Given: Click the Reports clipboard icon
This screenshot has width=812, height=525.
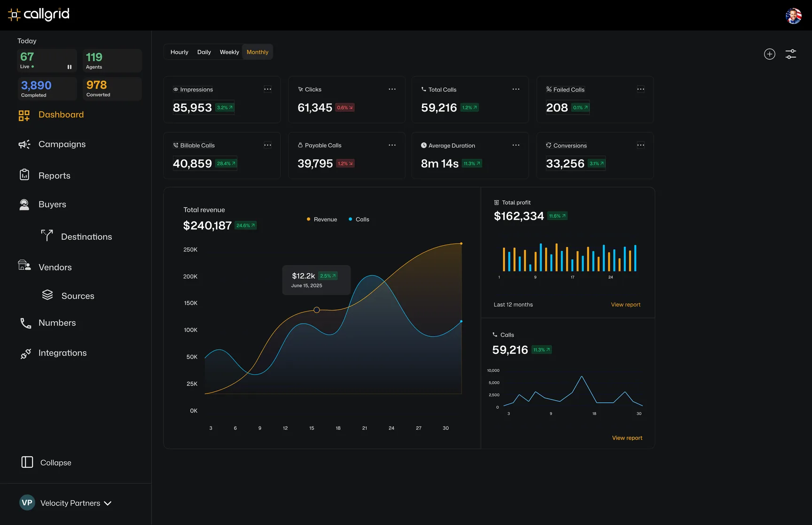Looking at the screenshot, I should 24,175.
